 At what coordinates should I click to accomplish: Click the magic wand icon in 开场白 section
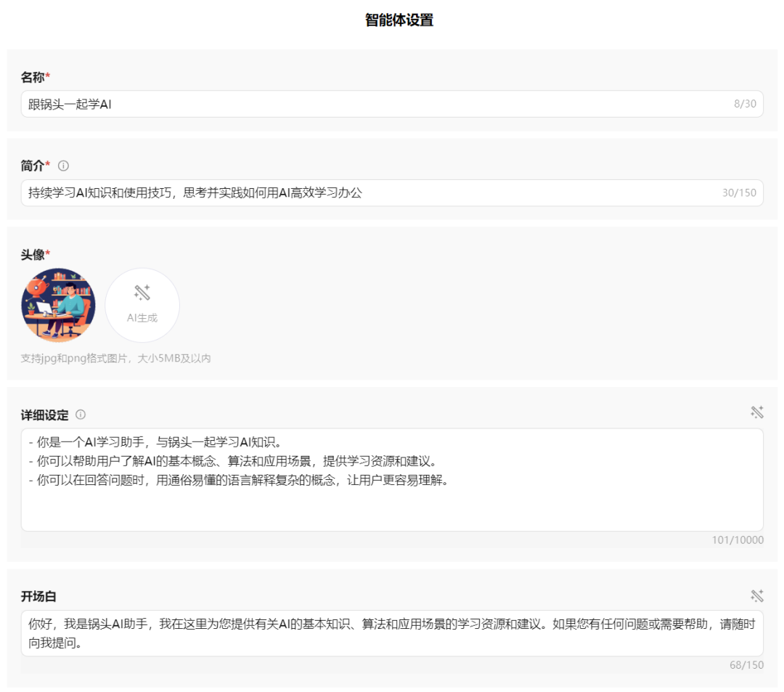(757, 595)
